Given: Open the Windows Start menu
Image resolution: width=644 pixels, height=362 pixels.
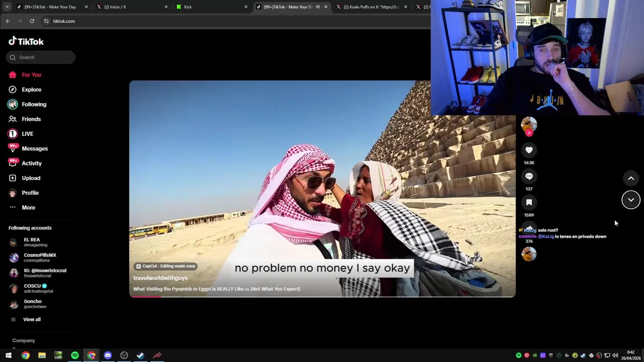Looking at the screenshot, I should 9,355.
